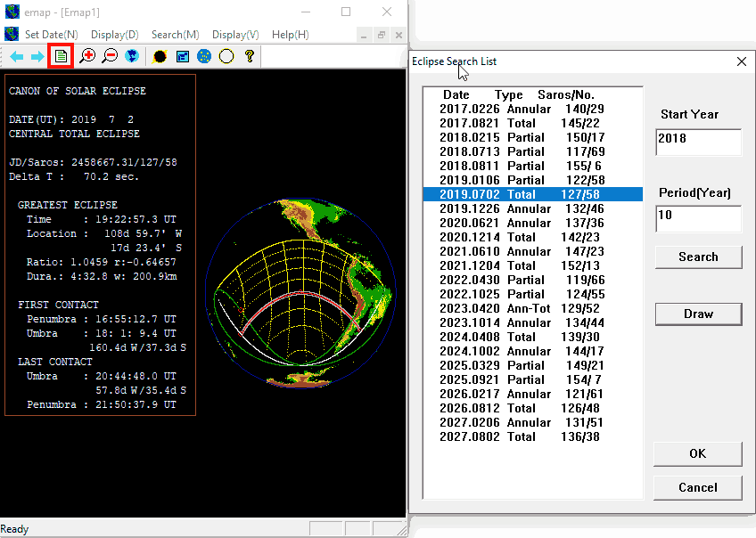Open the Display(V) menu

point(235,35)
